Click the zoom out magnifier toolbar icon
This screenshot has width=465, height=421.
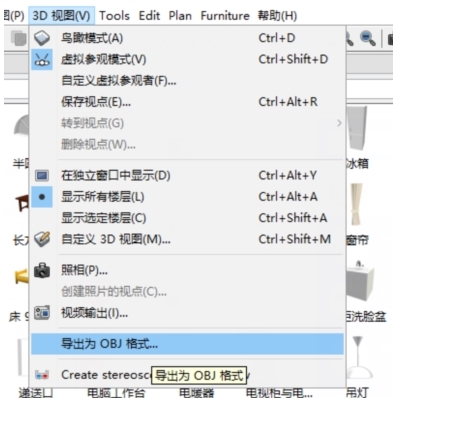(x=368, y=38)
